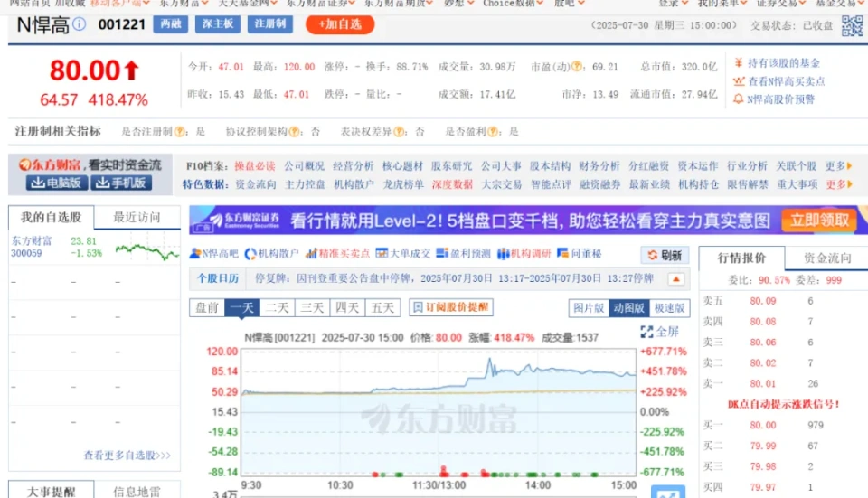Download 电脑版 client
The image size is (868, 498).
point(56,183)
